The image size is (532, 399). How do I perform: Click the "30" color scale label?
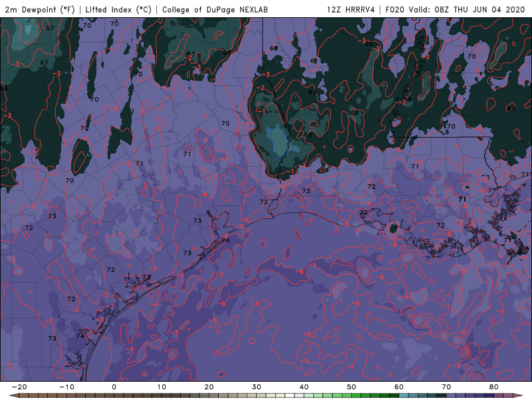click(257, 387)
